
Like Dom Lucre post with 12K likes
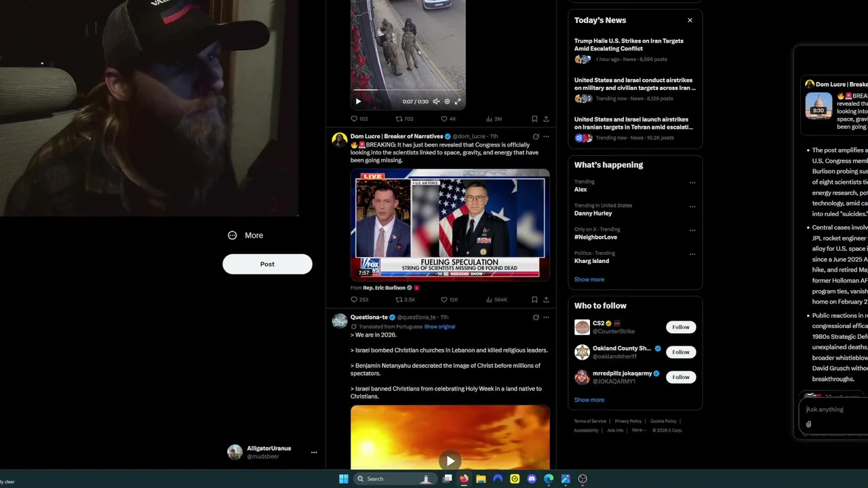pos(450,300)
